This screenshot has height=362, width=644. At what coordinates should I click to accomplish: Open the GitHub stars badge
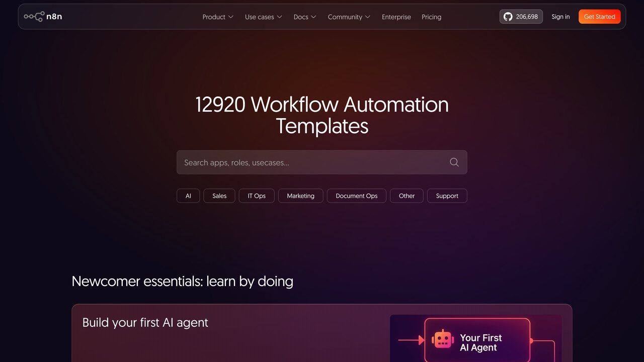click(521, 17)
